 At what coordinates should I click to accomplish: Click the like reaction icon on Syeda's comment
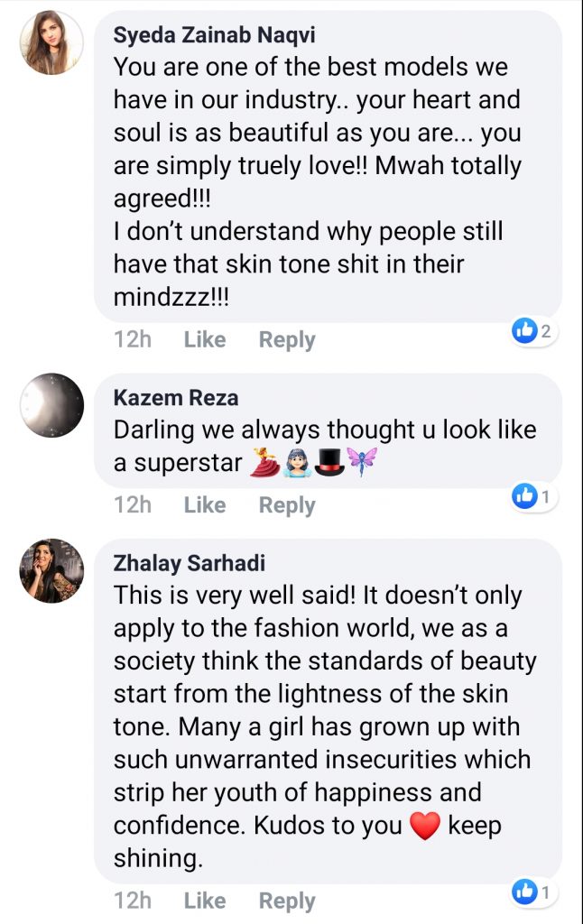524,331
